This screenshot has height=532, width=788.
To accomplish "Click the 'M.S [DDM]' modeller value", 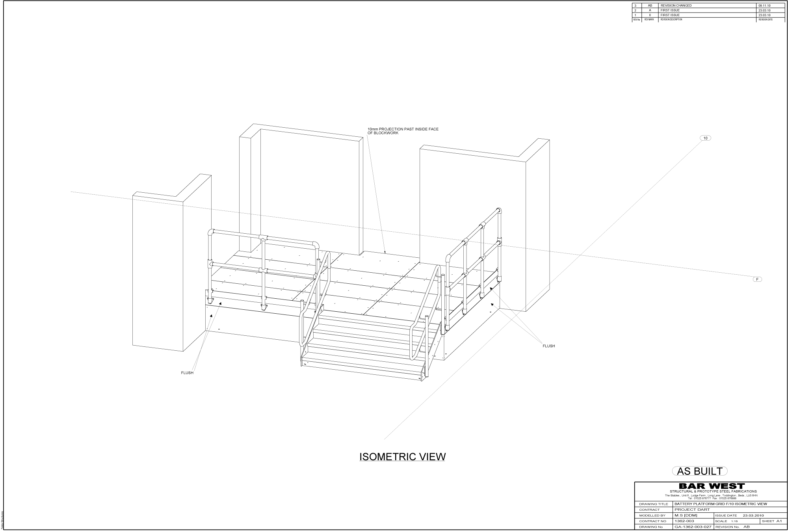I will pyautogui.click(x=686, y=515).
